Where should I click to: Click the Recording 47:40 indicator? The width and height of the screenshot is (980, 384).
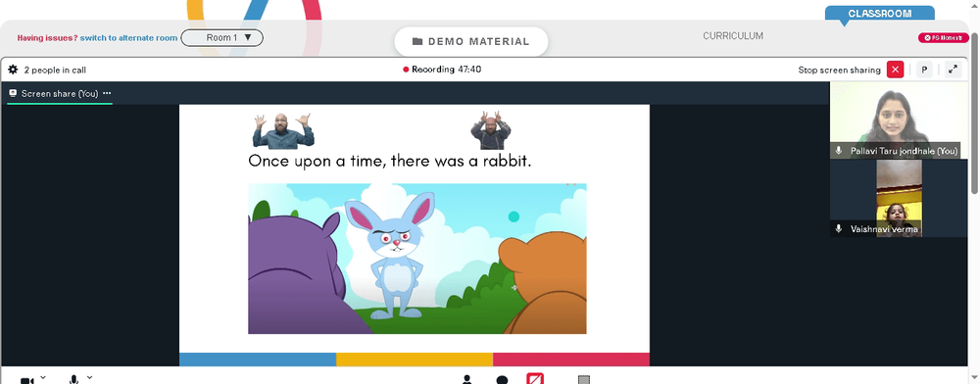tap(442, 70)
